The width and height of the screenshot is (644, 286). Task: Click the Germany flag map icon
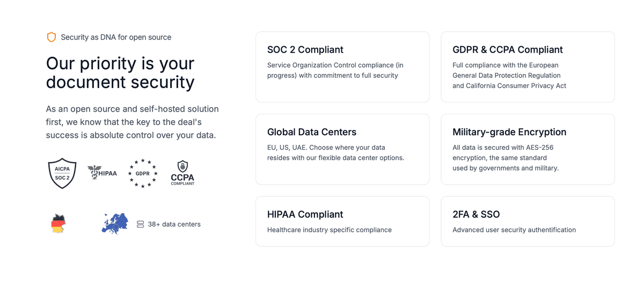58,223
